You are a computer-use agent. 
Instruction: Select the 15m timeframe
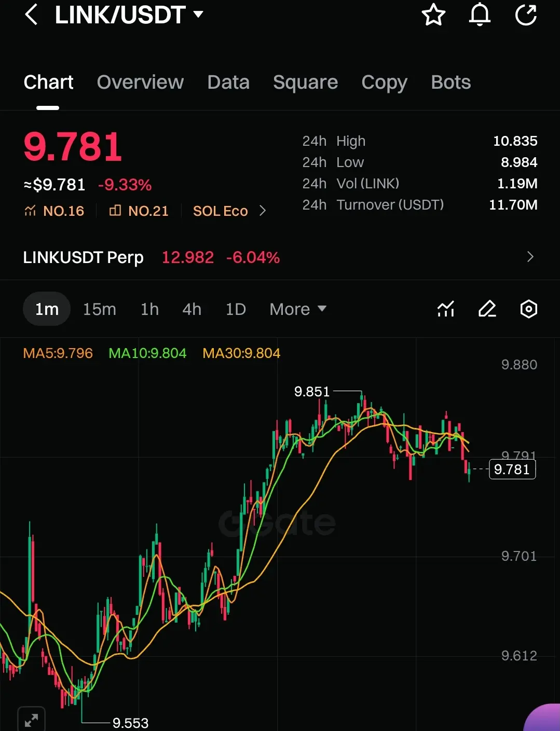(x=100, y=309)
